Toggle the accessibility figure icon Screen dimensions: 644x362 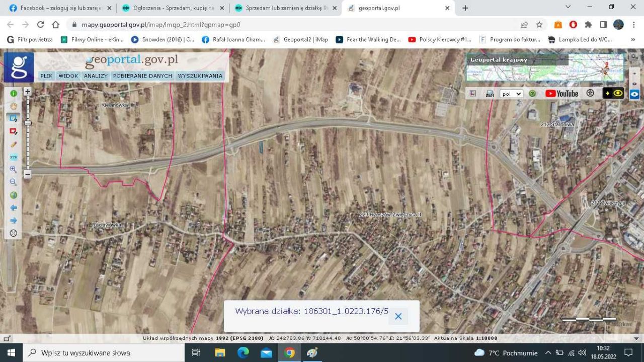click(591, 93)
